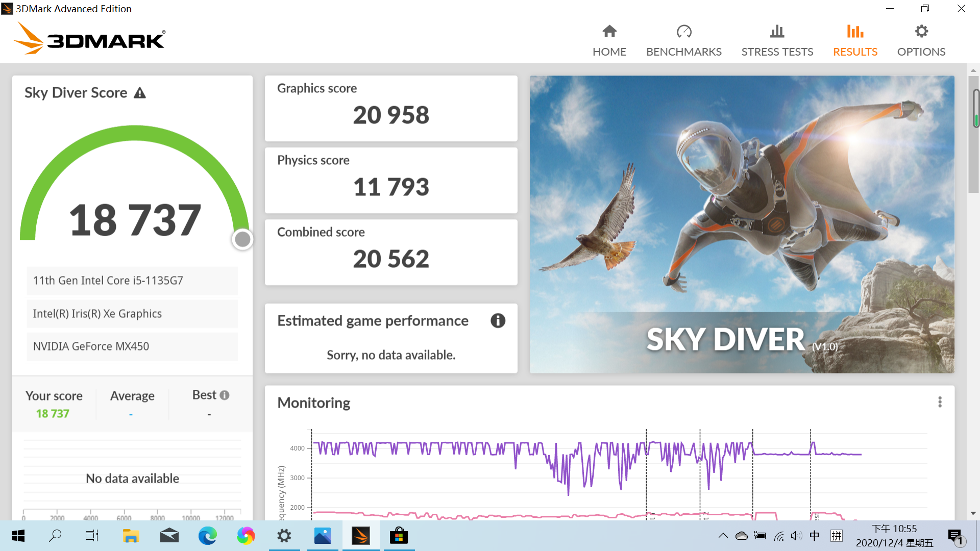Open the Action Center notifications icon
This screenshot has width=980, height=551.
[955, 537]
